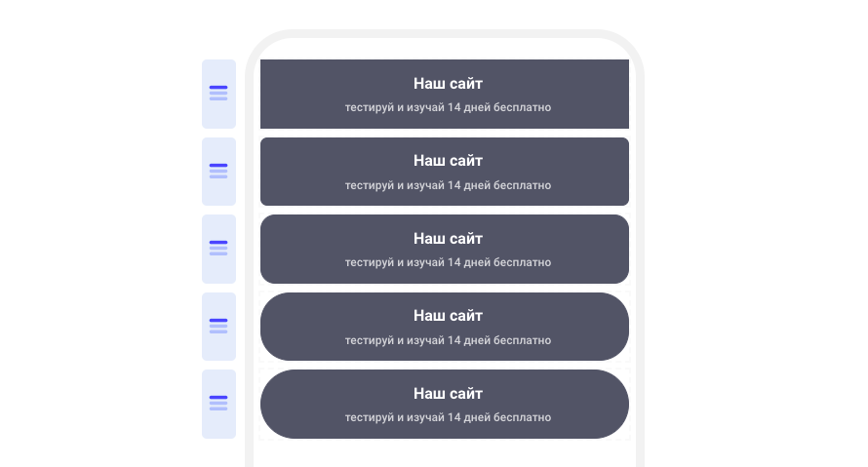Click the "Наш сайт" title in the topmost block
868x467 pixels.
coord(448,84)
